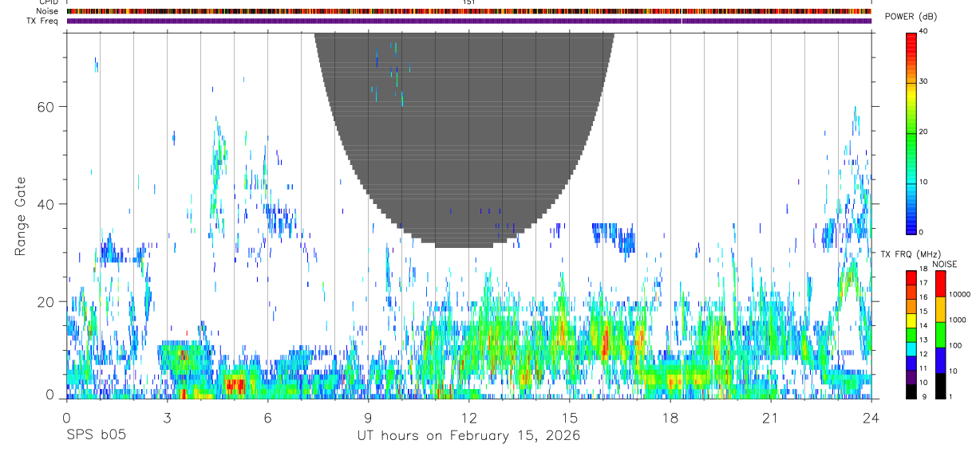Image resolution: width=980 pixels, height=452 pixels.
Task: Click the 16 label on the TX FRQ scale
Action: pos(923,297)
